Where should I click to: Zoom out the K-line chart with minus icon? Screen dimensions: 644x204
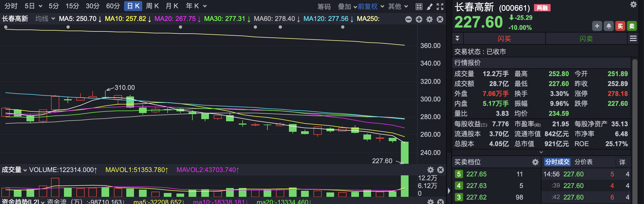tap(409, 19)
